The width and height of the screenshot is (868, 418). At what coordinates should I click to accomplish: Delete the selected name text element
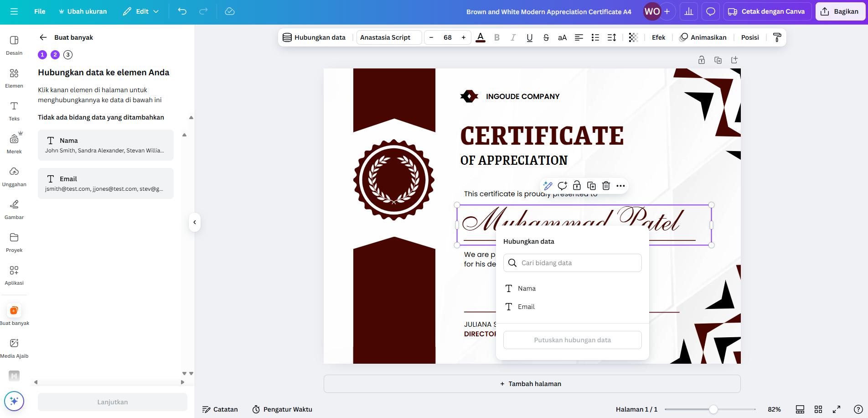point(606,186)
